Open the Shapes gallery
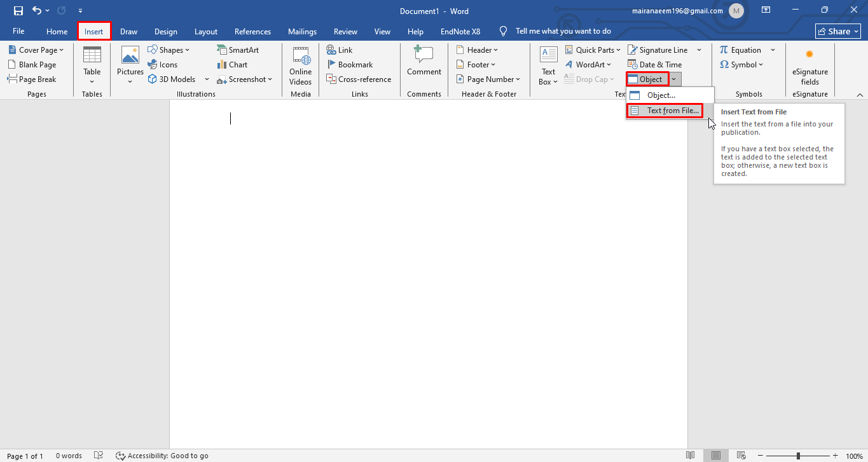The image size is (868, 462). tap(169, 50)
